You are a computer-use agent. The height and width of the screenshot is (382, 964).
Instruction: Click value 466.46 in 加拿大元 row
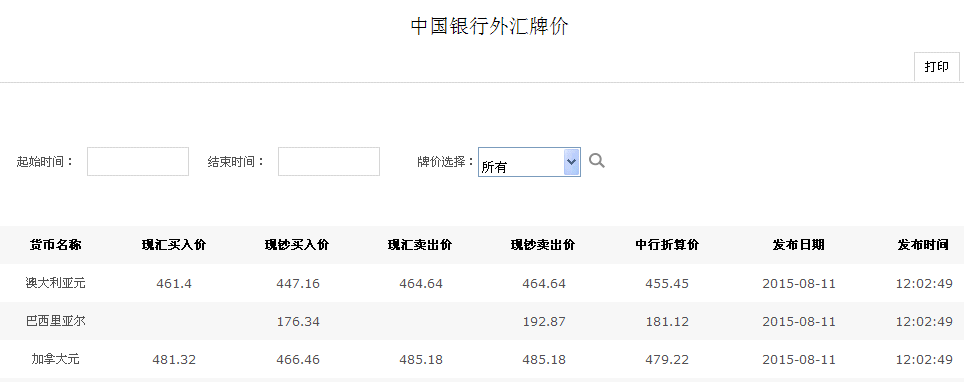point(298,359)
